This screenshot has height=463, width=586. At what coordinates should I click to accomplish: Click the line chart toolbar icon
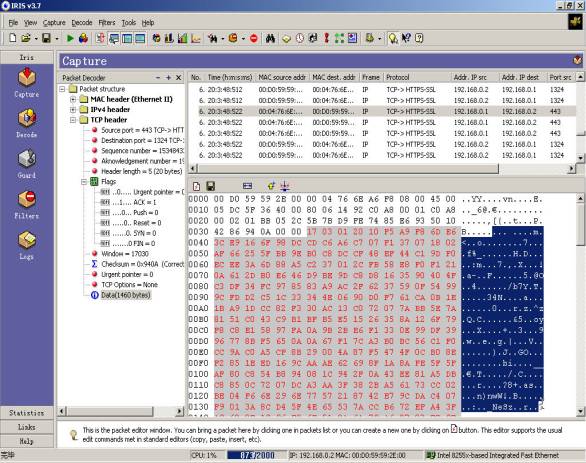[196, 38]
